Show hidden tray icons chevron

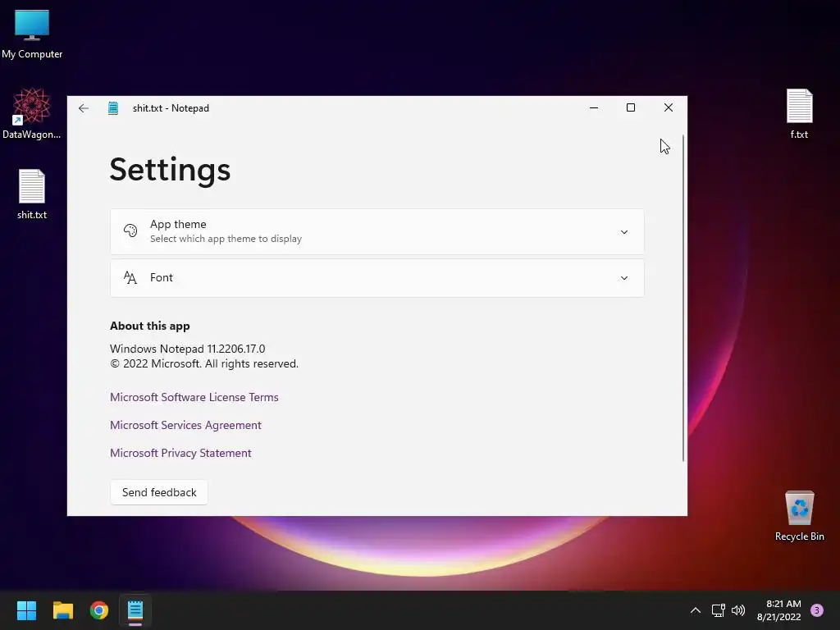pos(696,610)
